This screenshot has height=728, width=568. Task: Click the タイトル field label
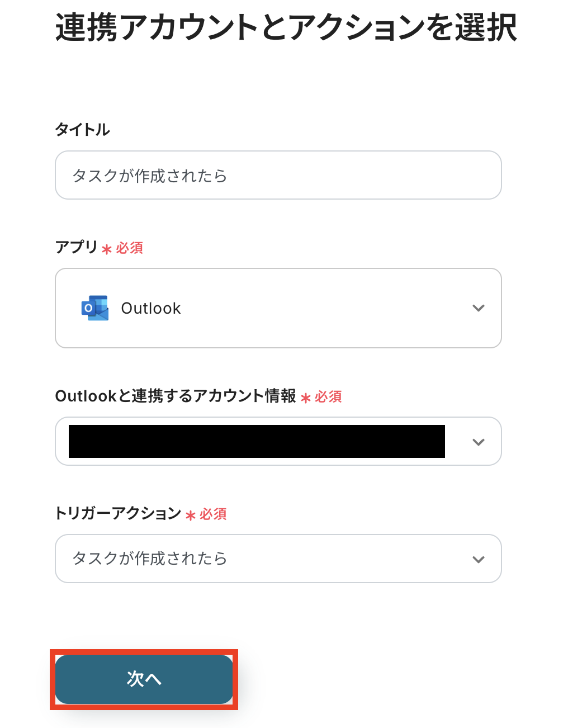coord(82,130)
